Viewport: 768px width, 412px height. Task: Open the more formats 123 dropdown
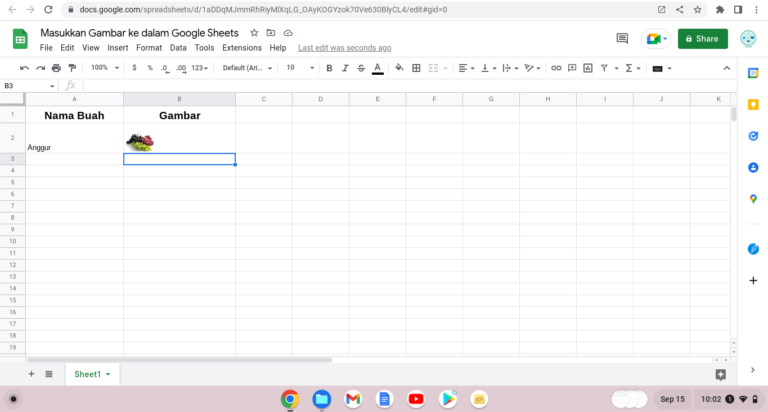click(x=199, y=68)
